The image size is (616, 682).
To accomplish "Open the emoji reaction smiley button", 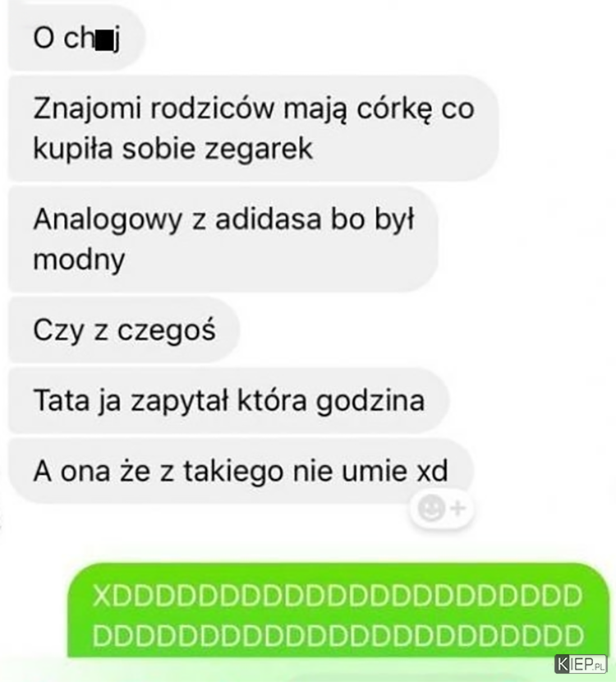I will click(x=431, y=508).
